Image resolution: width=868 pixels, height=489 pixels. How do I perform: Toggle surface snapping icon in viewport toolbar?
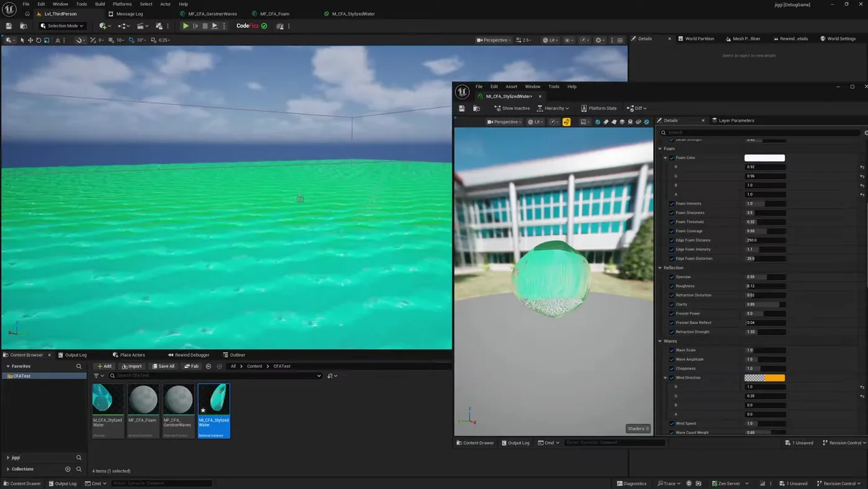[79, 40]
